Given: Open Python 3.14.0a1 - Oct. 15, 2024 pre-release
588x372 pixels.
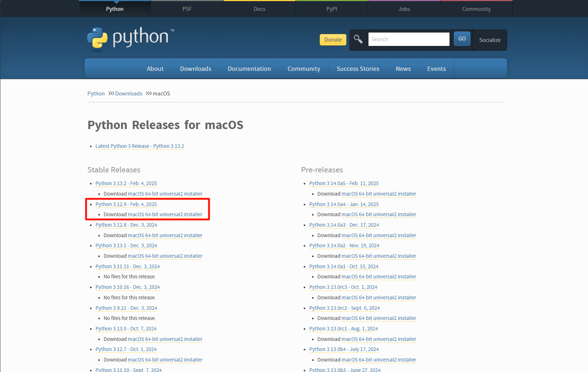Looking at the screenshot, I should tap(344, 266).
